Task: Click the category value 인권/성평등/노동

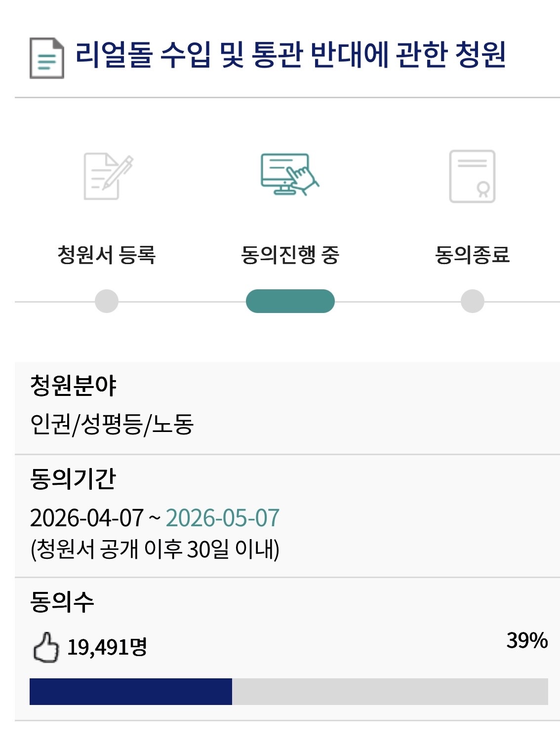Action: point(112,424)
